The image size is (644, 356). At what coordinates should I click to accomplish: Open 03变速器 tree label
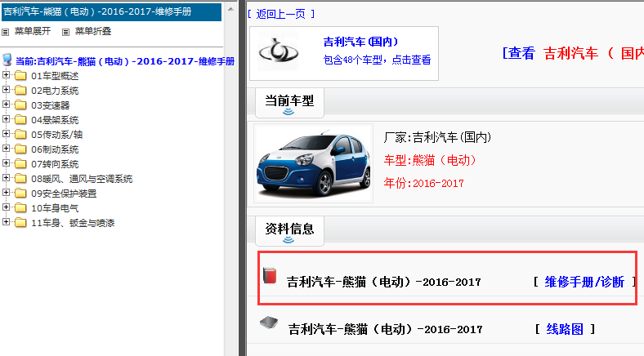50,106
